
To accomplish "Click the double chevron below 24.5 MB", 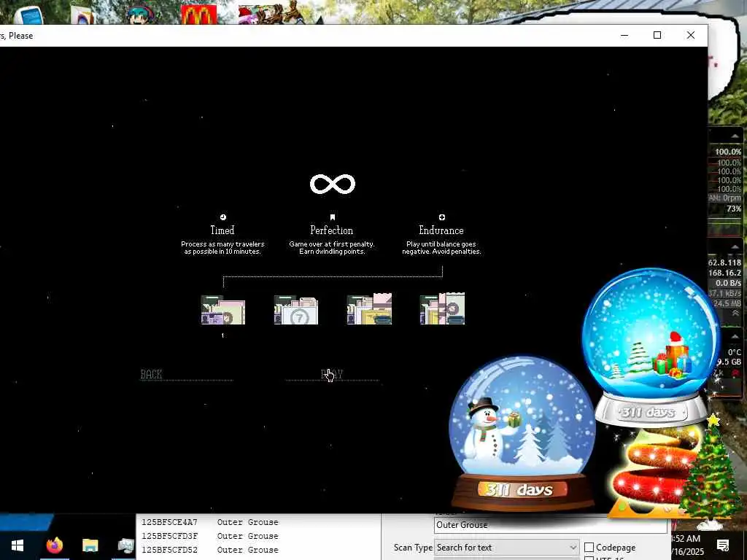I will tap(735, 313).
